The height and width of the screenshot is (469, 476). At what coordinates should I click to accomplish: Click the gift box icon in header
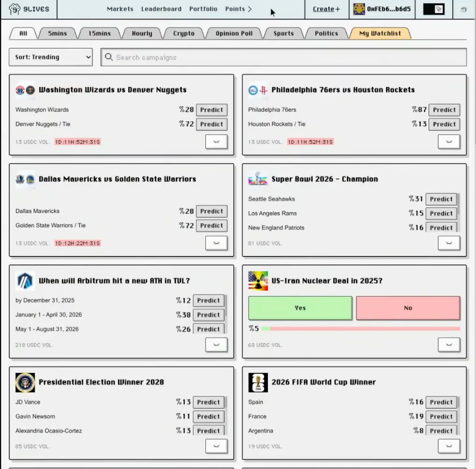tap(464, 9)
